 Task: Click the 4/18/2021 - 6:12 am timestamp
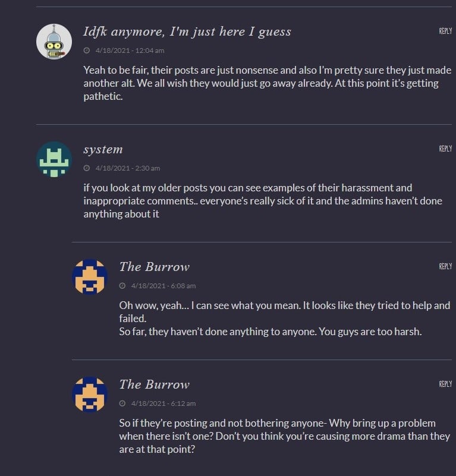(x=163, y=404)
